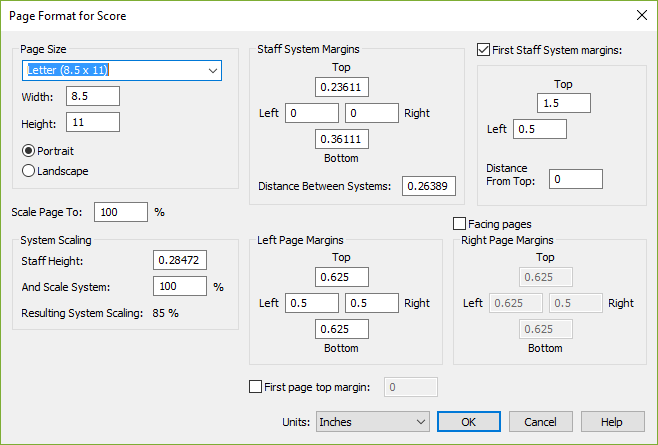
Task: Select the Staff Height field
Action: click(x=180, y=260)
